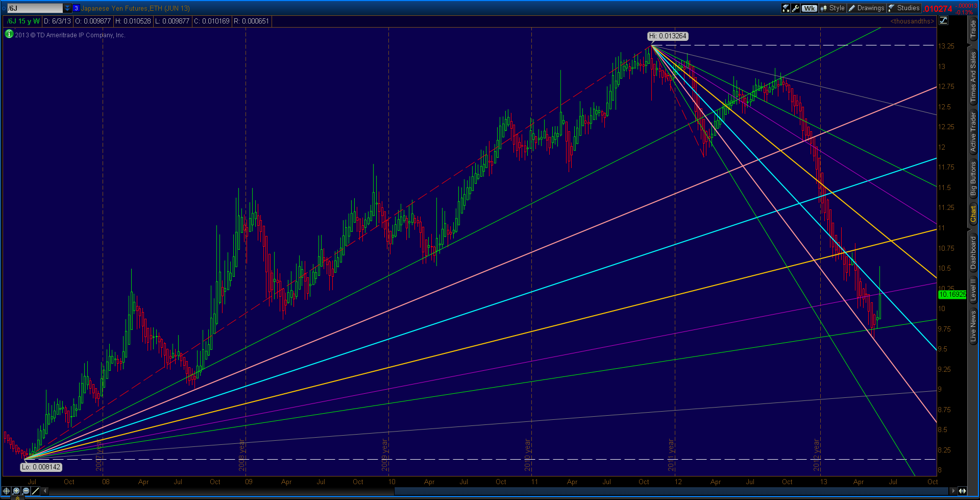Expand the panel using the yellow chevron
The height and width of the screenshot is (500, 980).
tap(17, 497)
